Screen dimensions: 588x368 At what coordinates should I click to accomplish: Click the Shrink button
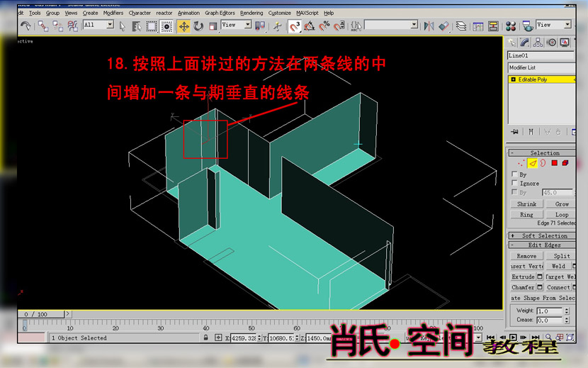click(527, 204)
